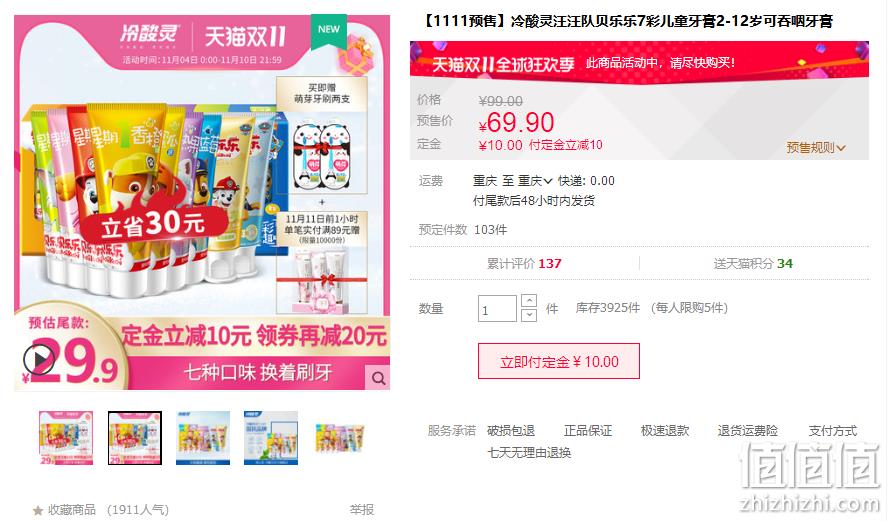
Task: Select the third product thumbnail
Action: tap(203, 438)
